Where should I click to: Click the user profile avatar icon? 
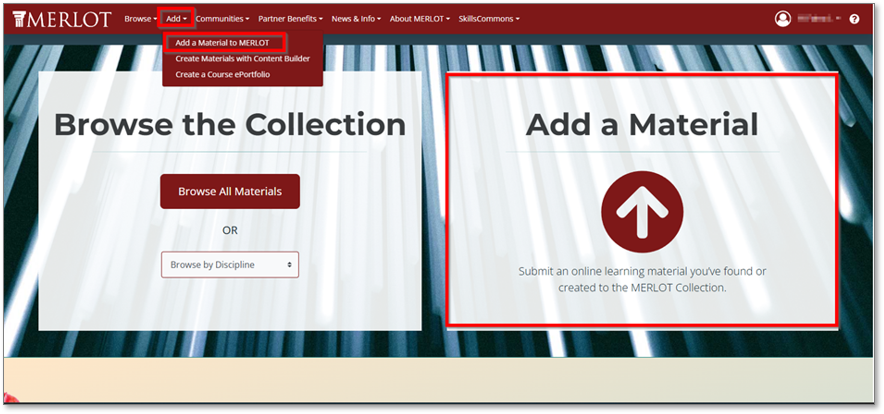tap(782, 19)
